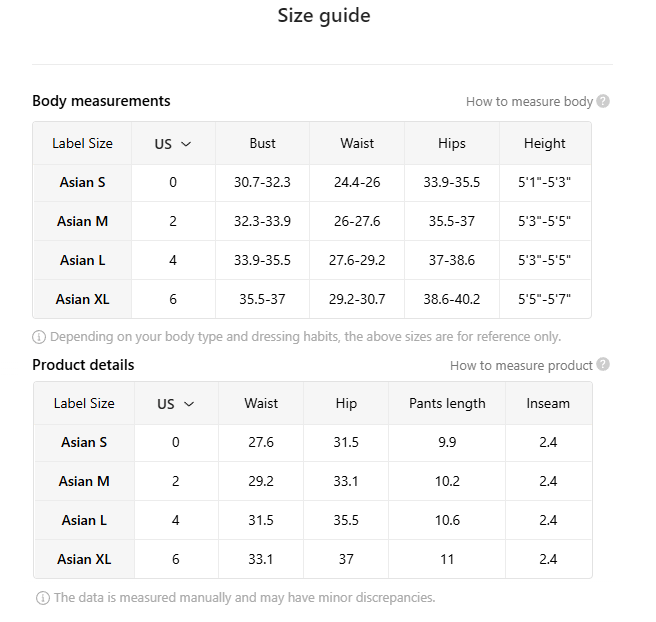Click the Inseam column header
656x622 pixels.
[548, 403]
